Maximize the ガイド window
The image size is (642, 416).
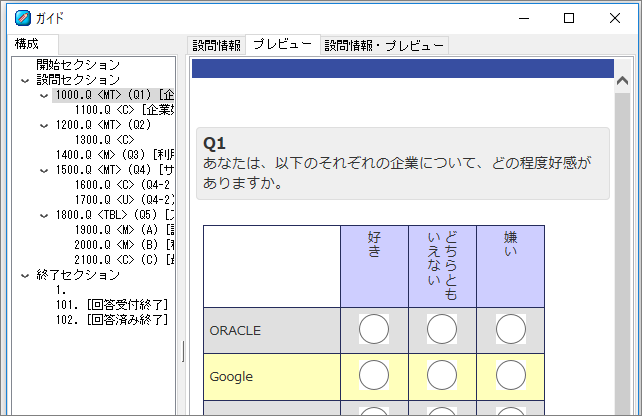[x=569, y=18]
